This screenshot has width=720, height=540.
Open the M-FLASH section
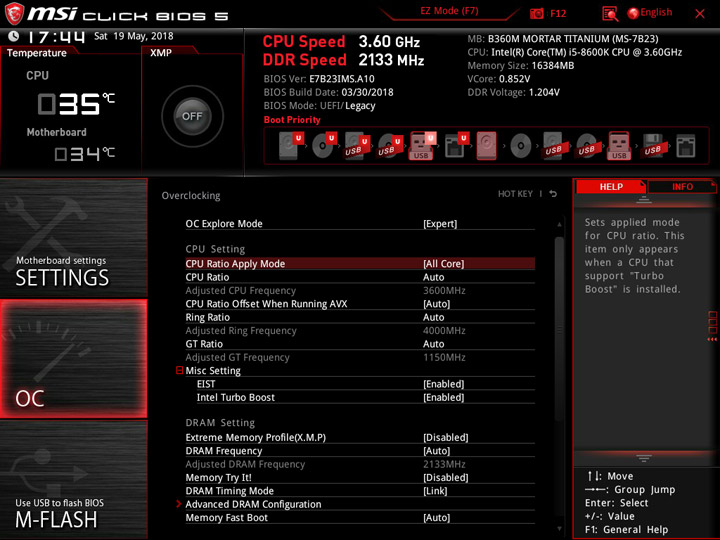(x=73, y=480)
